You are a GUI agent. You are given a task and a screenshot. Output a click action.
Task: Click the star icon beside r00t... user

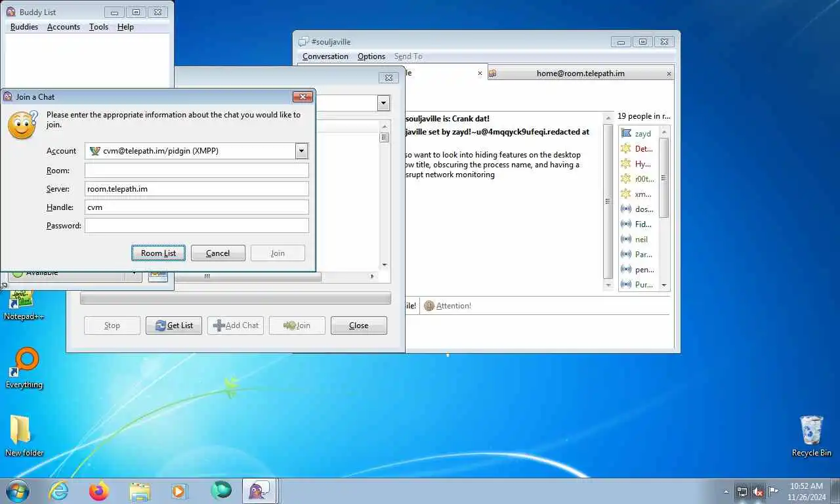626,178
